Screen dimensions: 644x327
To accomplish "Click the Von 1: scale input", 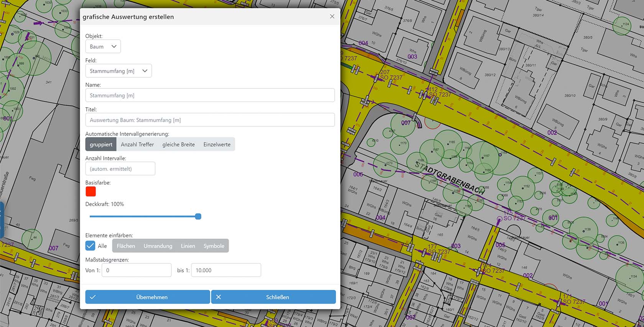I will pos(136,270).
